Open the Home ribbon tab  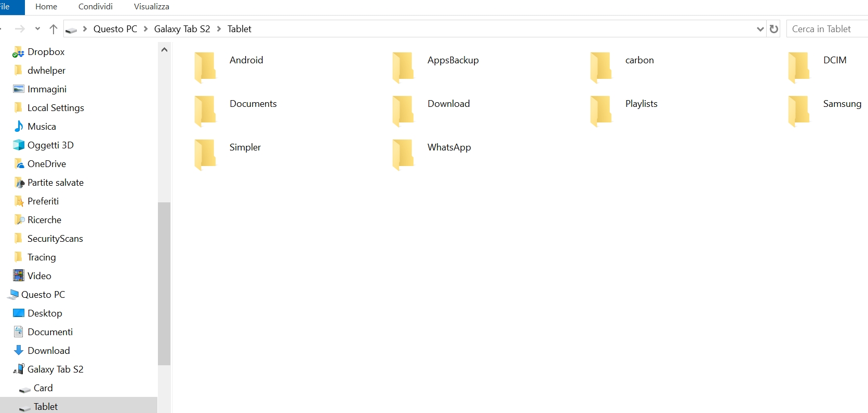pos(46,7)
